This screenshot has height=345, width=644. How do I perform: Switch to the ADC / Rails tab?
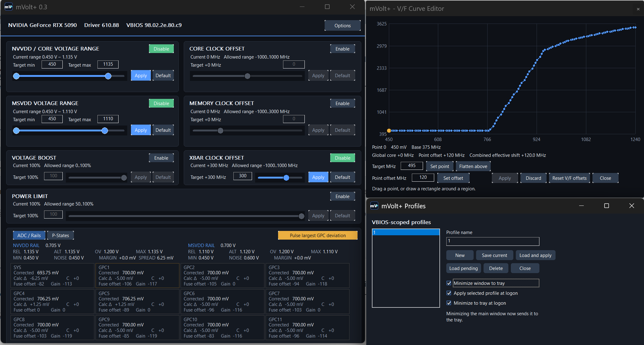29,235
